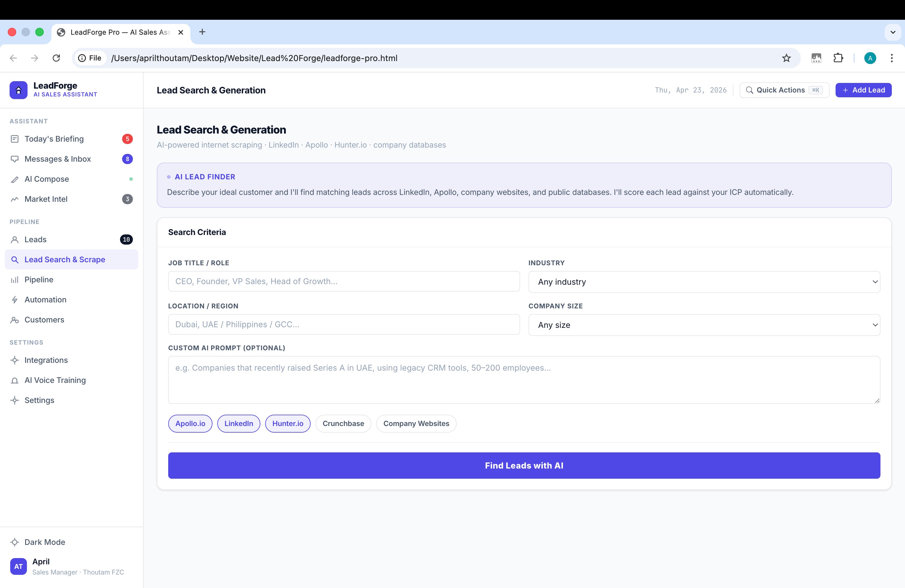905x588 pixels.
Task: Deselect the LinkedIn source chip
Action: pos(239,423)
